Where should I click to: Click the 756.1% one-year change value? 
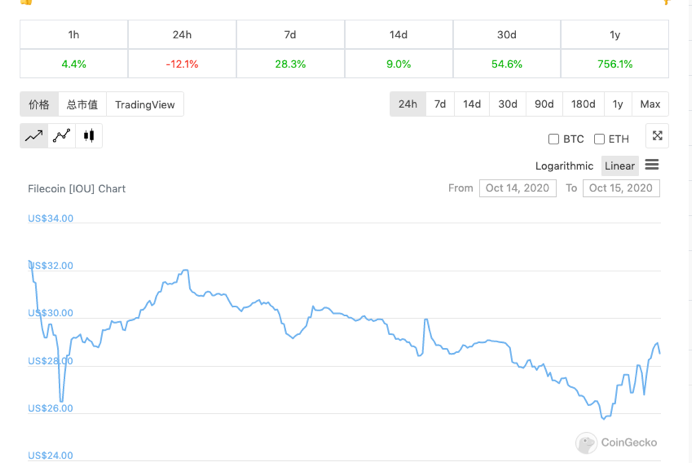[x=615, y=64]
